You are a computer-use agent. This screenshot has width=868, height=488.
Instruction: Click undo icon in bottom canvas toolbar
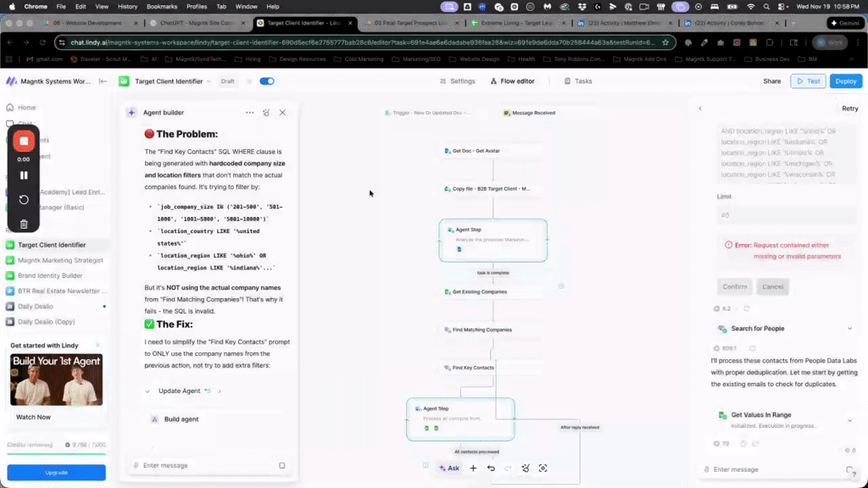coord(491,468)
